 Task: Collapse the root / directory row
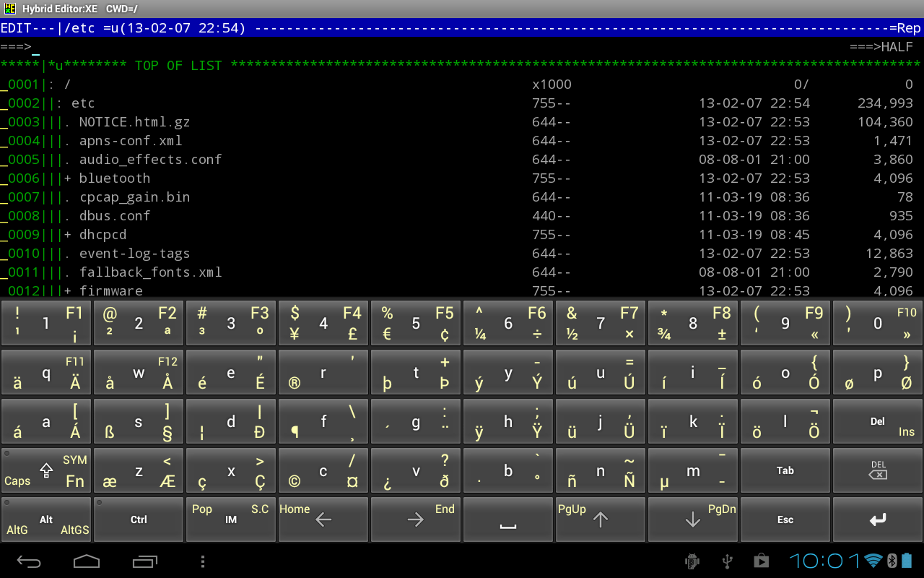coord(462,85)
